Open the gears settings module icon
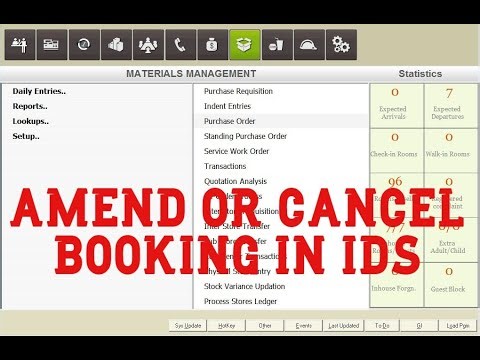Viewport: 480px width, 360px height. coord(341,45)
